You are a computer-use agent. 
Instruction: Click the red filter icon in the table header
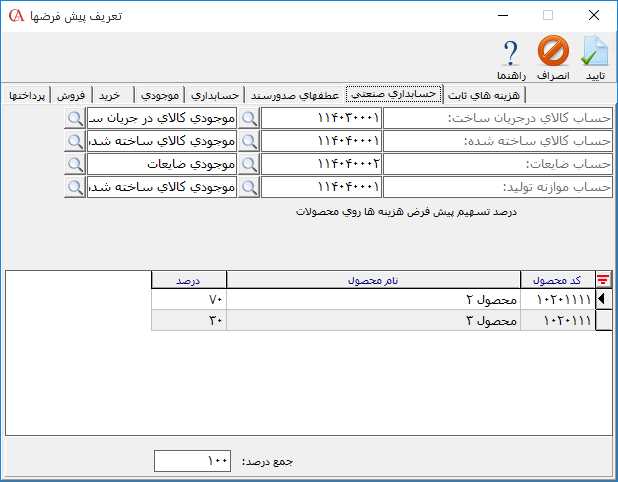(x=603, y=280)
